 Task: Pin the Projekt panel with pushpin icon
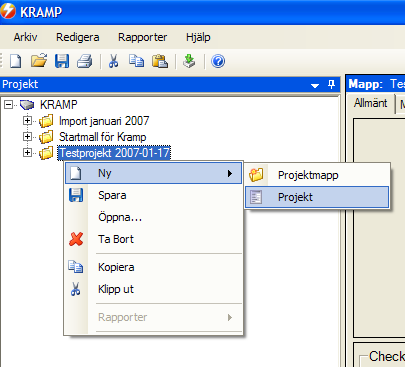[331, 84]
